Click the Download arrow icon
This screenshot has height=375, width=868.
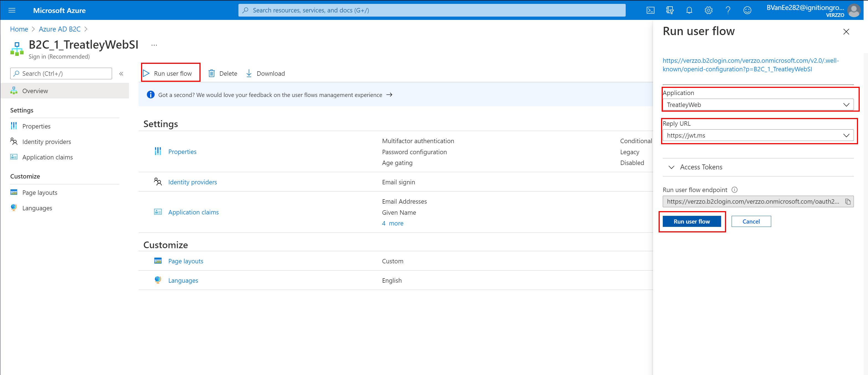tap(249, 74)
